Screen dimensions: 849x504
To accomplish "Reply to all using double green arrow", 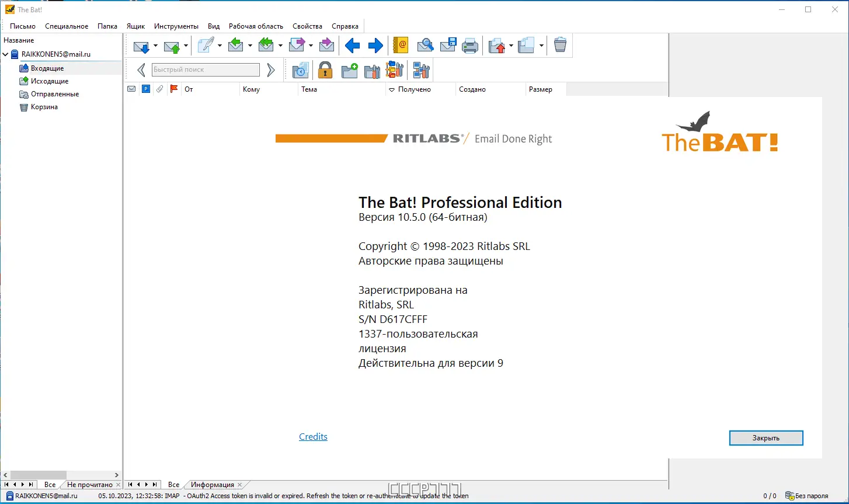I will (x=266, y=45).
